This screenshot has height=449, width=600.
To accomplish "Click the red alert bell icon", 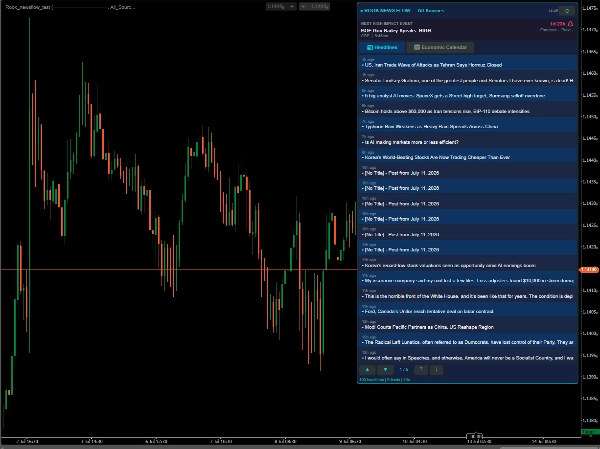I will point(571,24).
